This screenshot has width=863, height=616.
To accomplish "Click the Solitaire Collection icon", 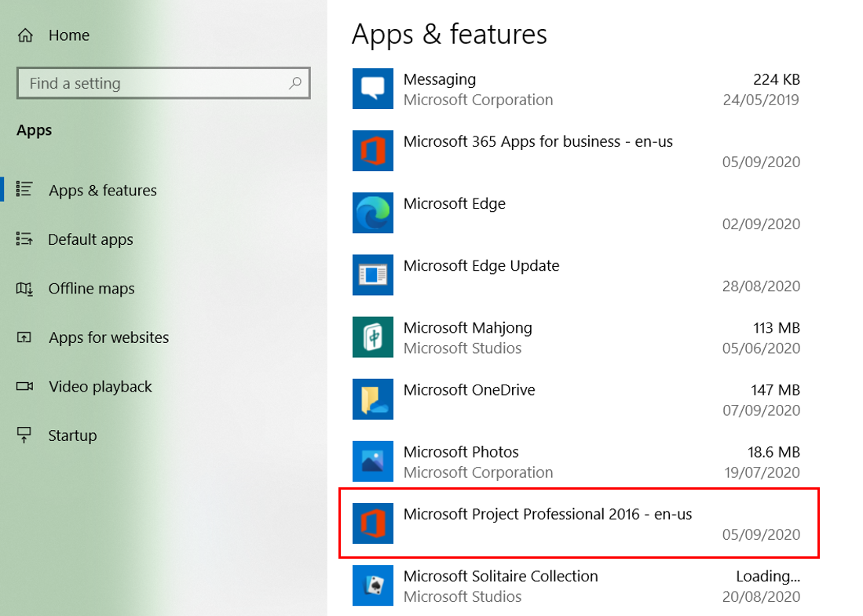I will (373, 585).
